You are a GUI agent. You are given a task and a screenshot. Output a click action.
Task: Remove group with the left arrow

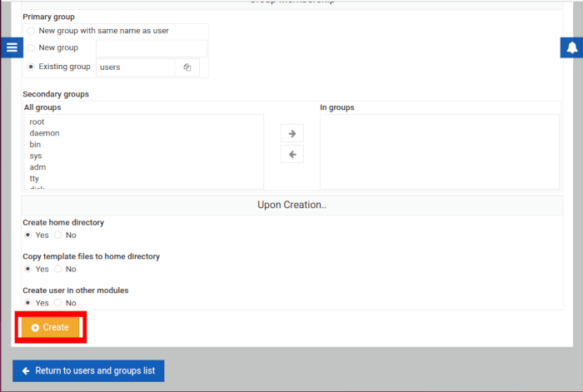(x=292, y=154)
